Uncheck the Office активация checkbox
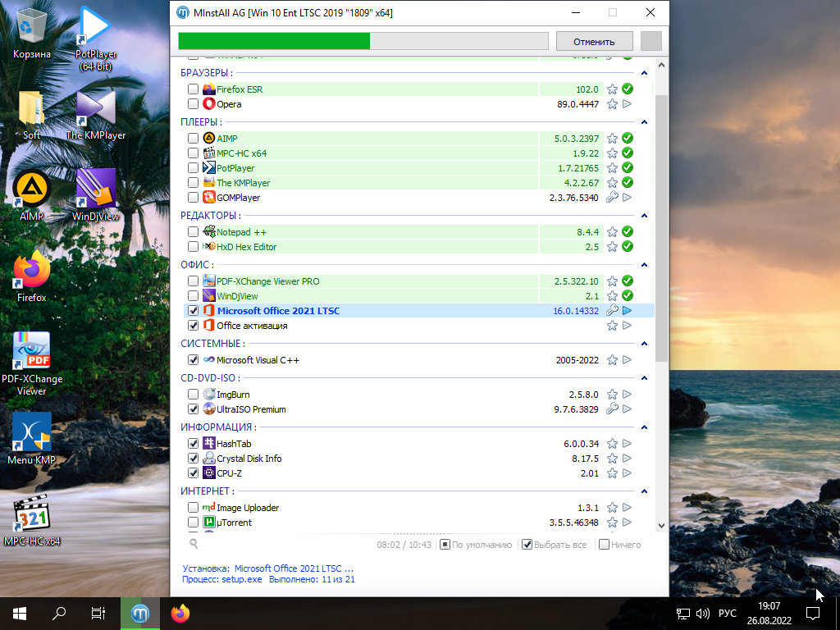The height and width of the screenshot is (630, 840). 194,326
